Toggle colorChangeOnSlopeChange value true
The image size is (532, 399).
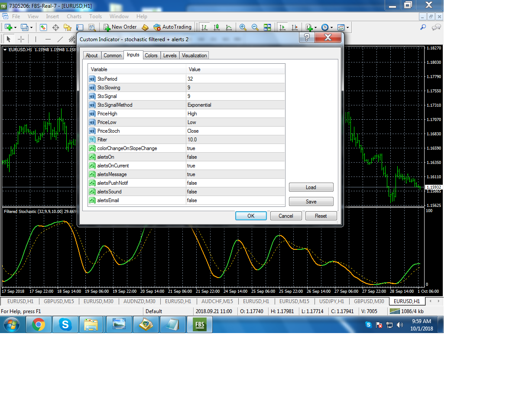[x=191, y=148]
